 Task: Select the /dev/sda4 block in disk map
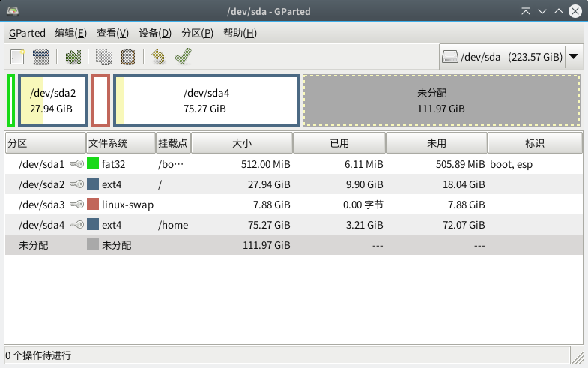point(207,101)
